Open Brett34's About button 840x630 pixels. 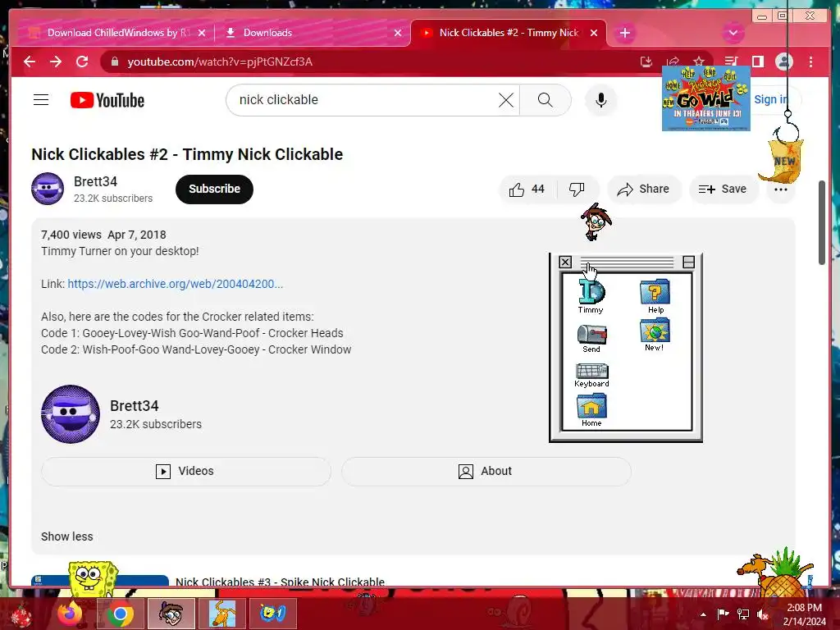click(486, 472)
